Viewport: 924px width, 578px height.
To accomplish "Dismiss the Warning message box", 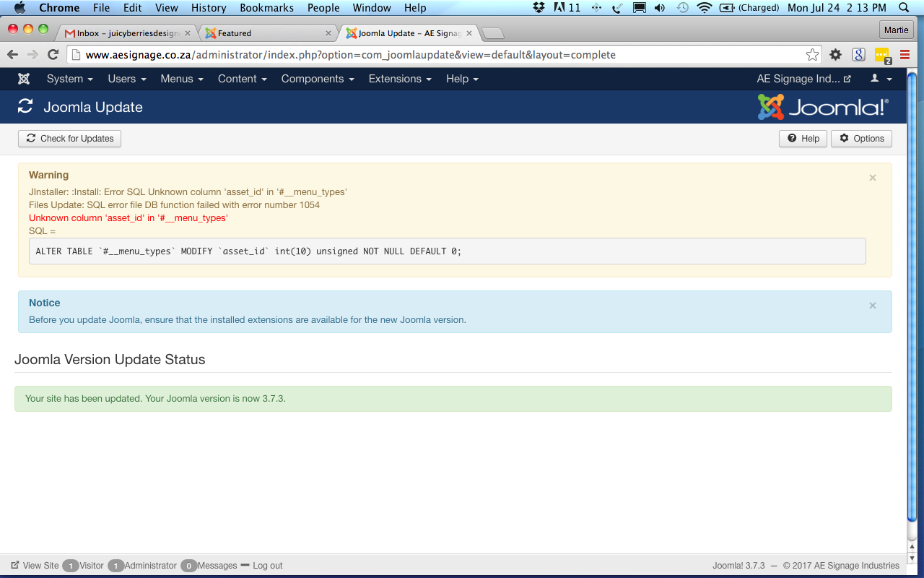I will pos(873,178).
